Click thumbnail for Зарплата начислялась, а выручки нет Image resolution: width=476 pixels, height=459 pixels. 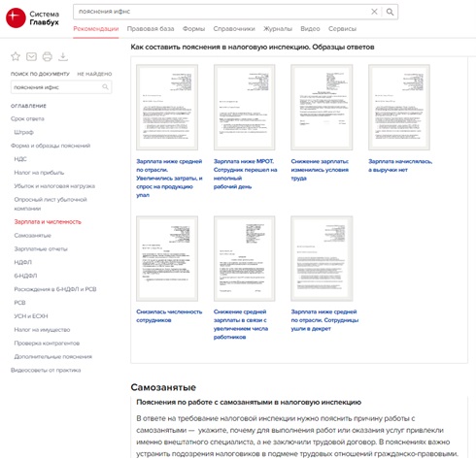pyautogui.click(x=399, y=107)
